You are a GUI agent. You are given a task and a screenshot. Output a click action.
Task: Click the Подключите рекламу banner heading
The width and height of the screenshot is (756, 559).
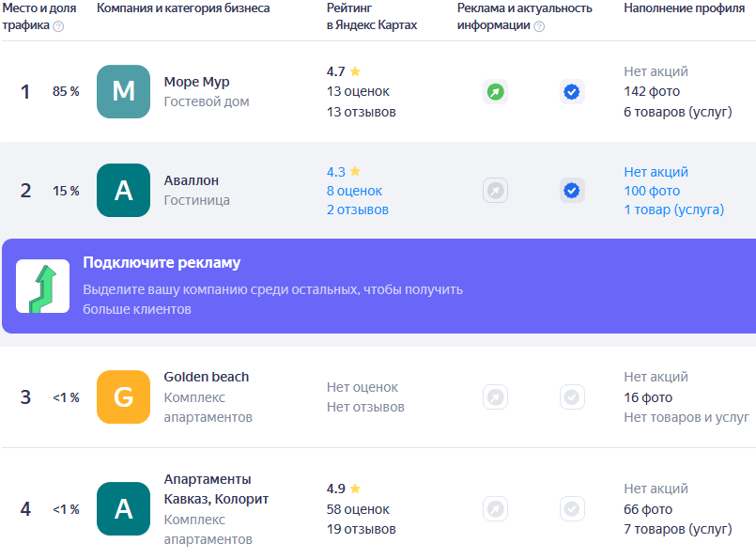click(x=162, y=262)
